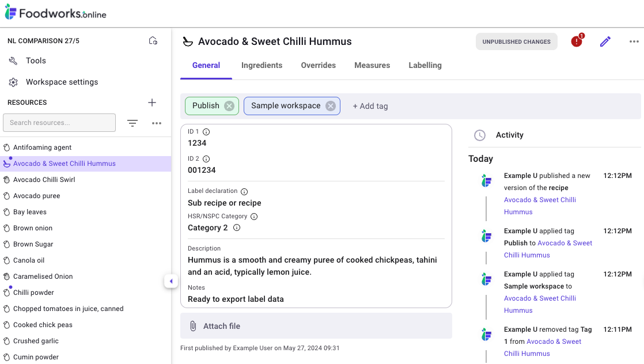Click the Label declaration info icon

pos(244,191)
